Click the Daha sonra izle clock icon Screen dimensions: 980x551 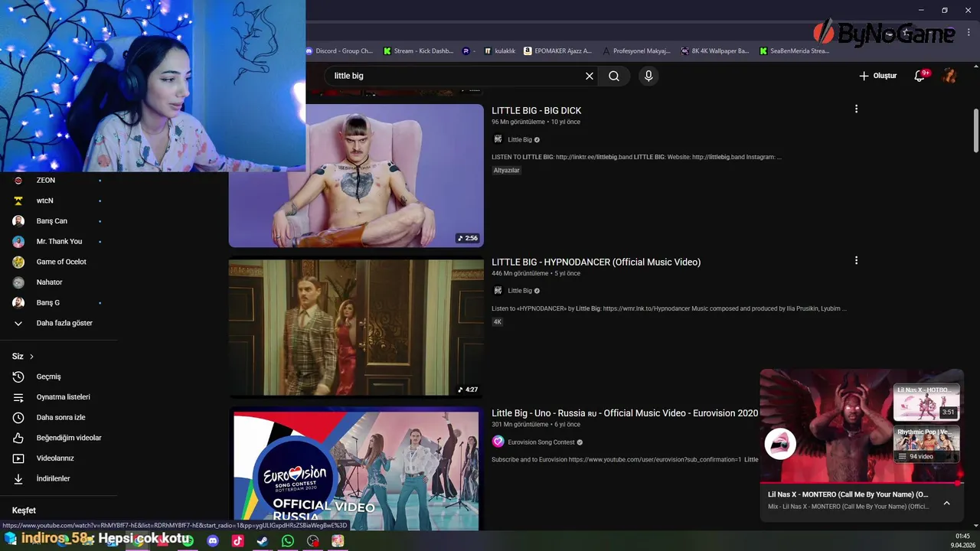point(18,417)
